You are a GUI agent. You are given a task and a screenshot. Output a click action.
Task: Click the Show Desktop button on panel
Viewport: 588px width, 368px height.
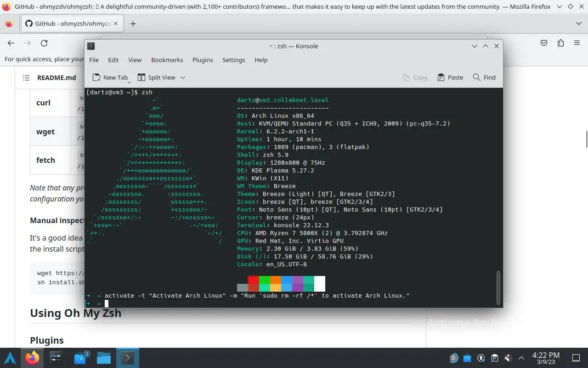576,358
